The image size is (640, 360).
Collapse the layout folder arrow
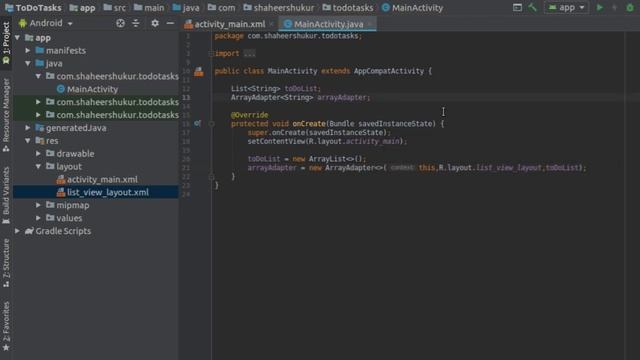(38, 167)
